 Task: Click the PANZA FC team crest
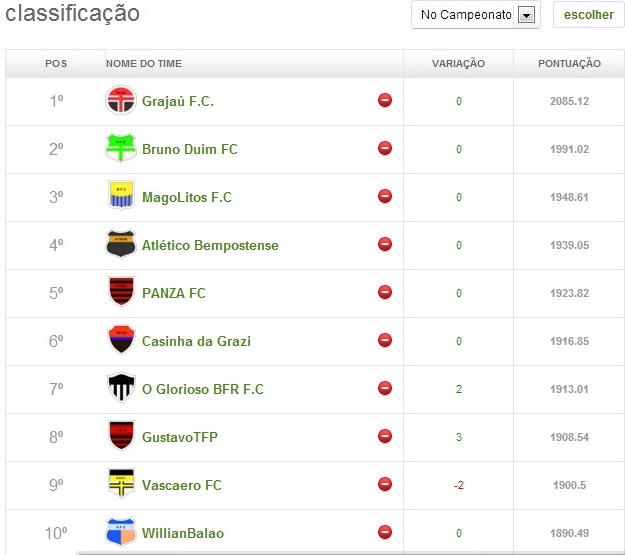coord(120,293)
